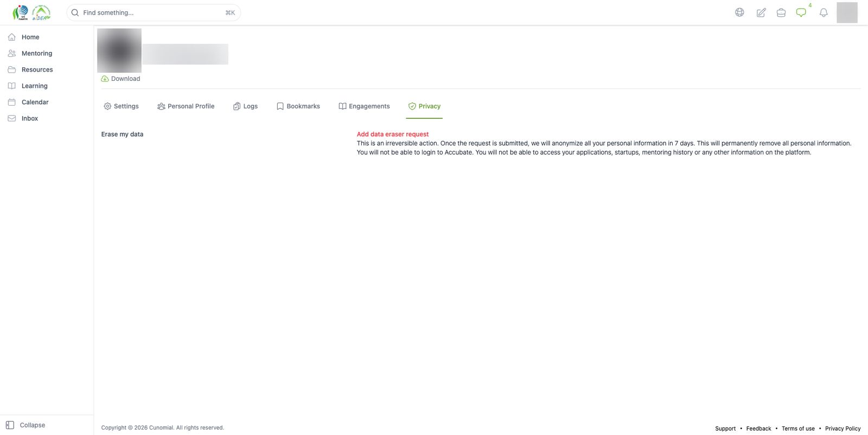This screenshot has height=435, width=868.
Task: Open Inbox in sidebar
Action: click(x=30, y=118)
